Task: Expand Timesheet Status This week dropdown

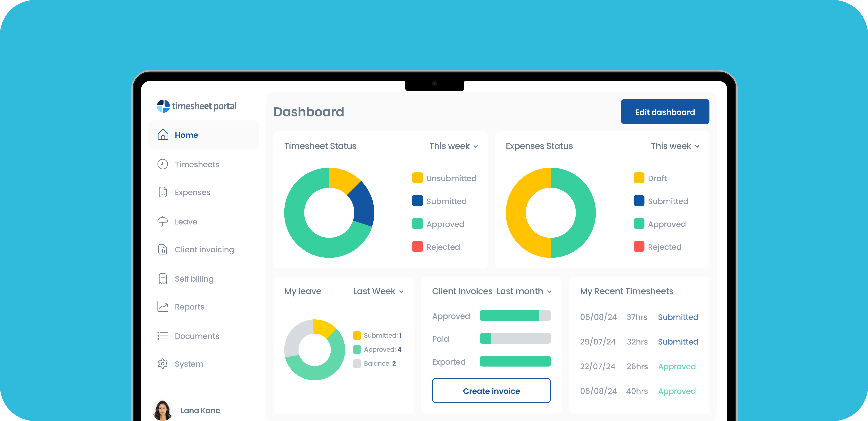Action: (454, 146)
